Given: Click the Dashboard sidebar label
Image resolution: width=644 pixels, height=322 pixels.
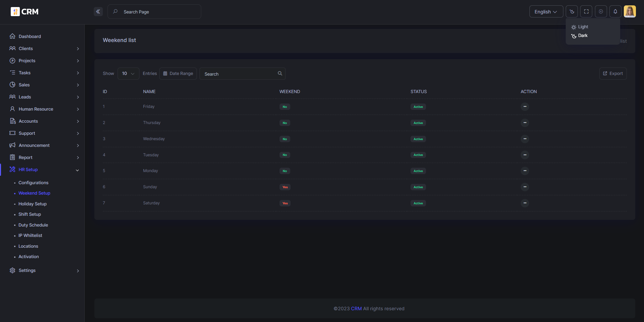Looking at the screenshot, I should (x=30, y=36).
